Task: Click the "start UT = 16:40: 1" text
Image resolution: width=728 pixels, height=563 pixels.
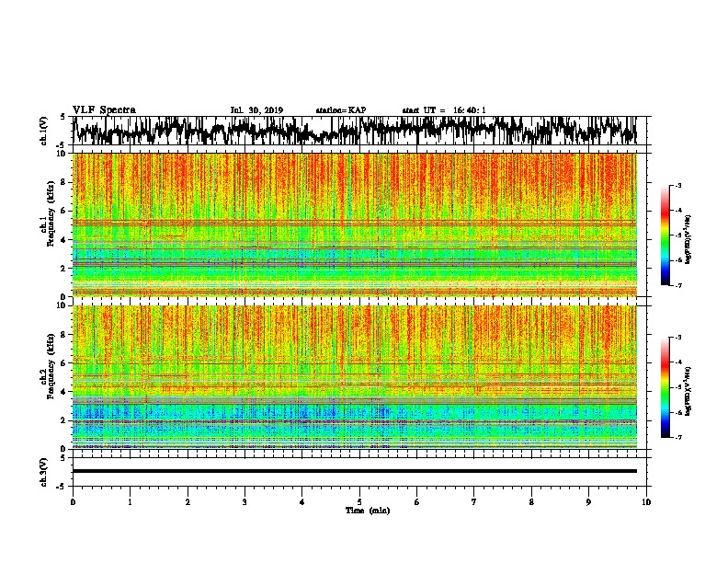Action: [x=443, y=110]
